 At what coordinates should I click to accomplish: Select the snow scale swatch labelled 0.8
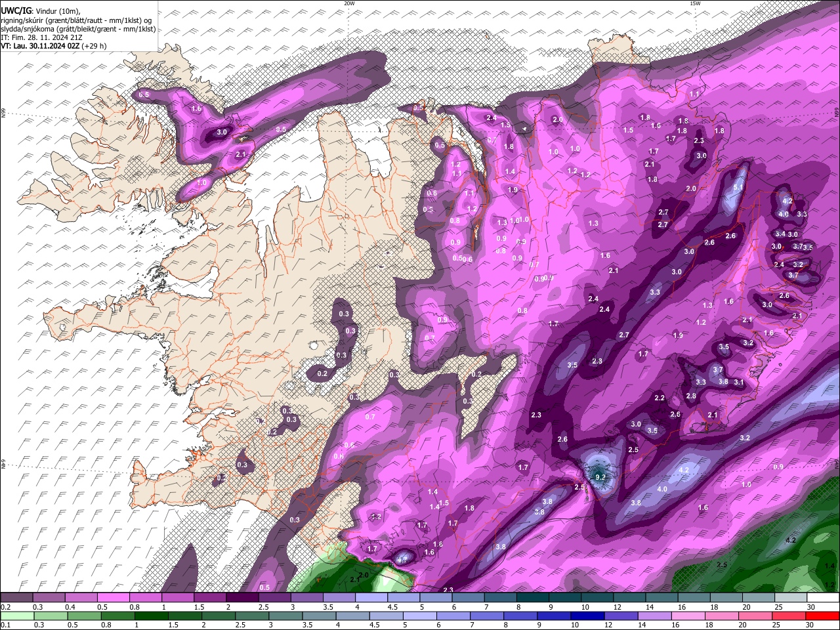[145, 597]
